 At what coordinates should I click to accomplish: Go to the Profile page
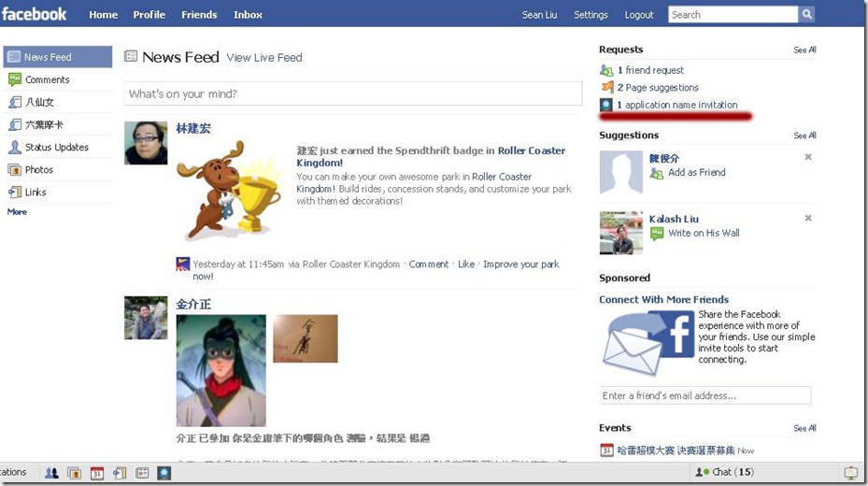click(x=149, y=15)
